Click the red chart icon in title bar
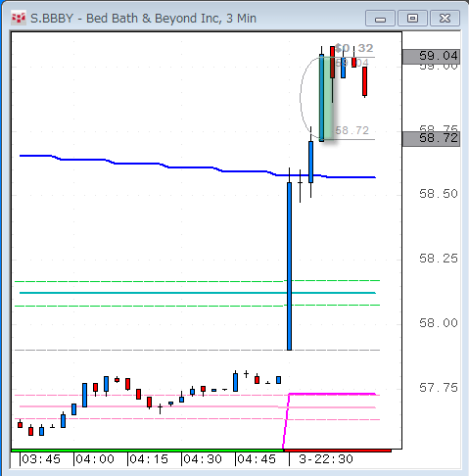Image resolution: width=469 pixels, height=476 pixels. pyautogui.click(x=19, y=18)
